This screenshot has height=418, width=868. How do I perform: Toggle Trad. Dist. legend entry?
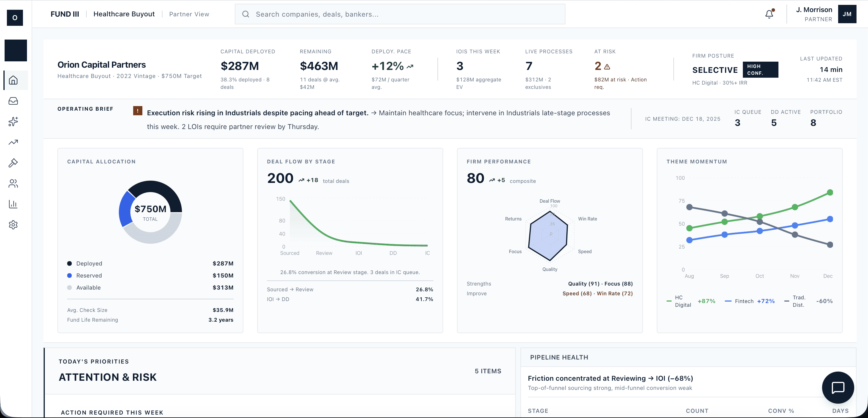coord(798,301)
